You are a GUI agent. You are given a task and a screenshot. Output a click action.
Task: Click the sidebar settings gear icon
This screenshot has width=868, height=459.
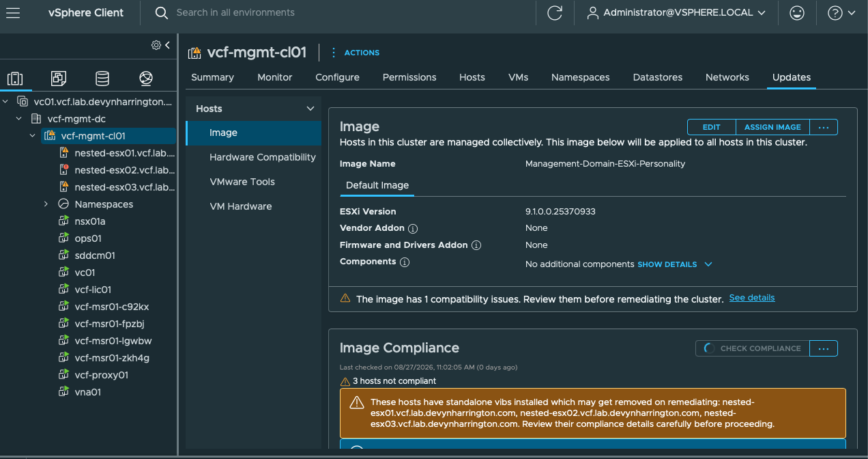click(156, 45)
